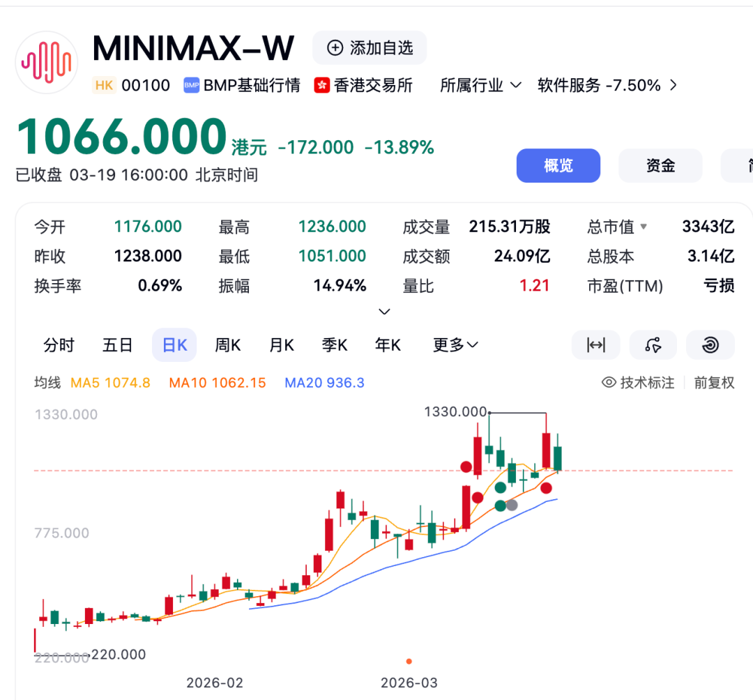
Task: Open the 所属行业 industry dropdown
Action: pos(480,85)
